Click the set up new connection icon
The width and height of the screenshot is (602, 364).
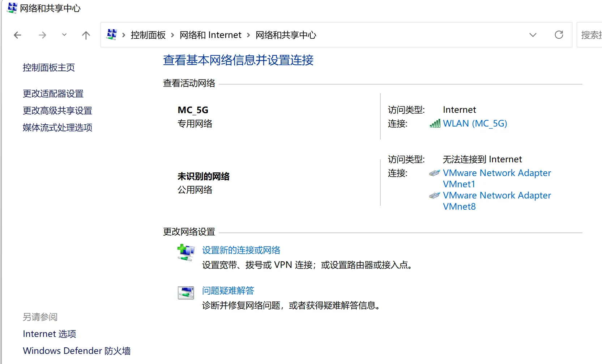186,252
